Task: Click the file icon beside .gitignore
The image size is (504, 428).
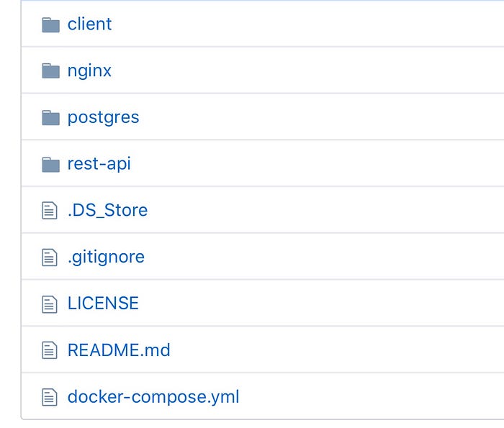Action: point(50,258)
